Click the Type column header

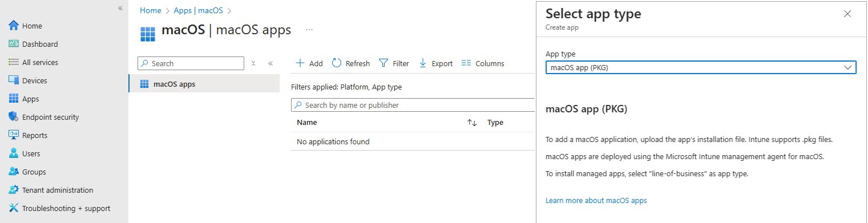click(x=495, y=123)
